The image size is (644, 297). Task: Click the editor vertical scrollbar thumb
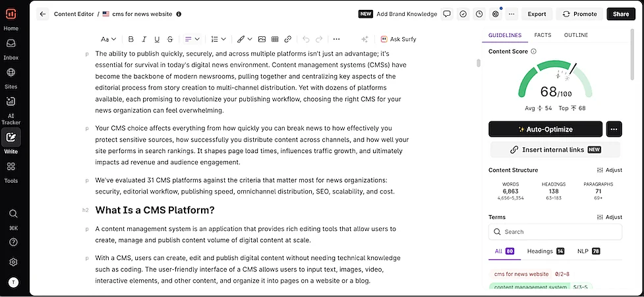[478, 63]
